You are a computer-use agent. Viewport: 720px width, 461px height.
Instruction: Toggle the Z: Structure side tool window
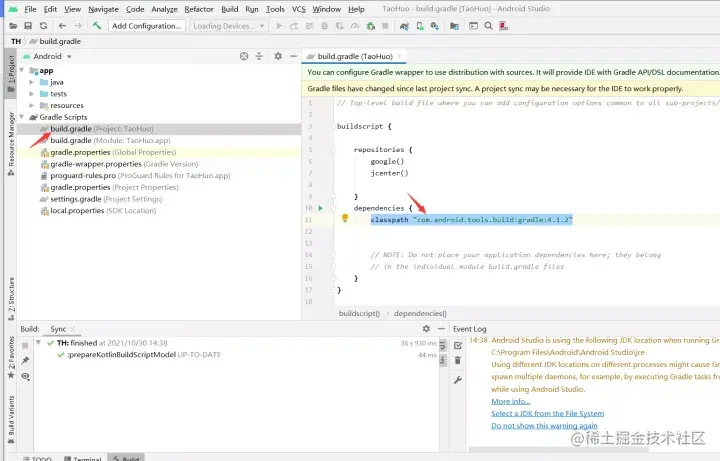pos(11,299)
